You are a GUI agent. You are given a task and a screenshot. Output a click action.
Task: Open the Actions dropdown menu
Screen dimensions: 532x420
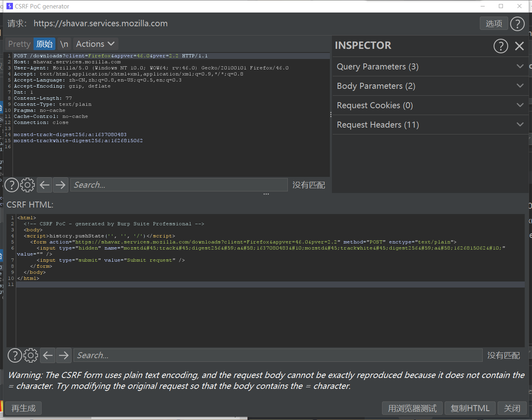pos(95,44)
